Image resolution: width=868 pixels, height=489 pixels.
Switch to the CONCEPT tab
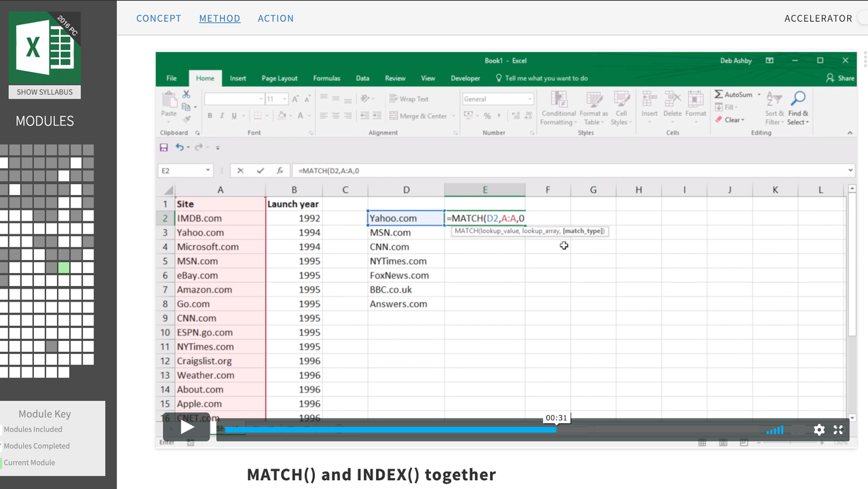(159, 18)
